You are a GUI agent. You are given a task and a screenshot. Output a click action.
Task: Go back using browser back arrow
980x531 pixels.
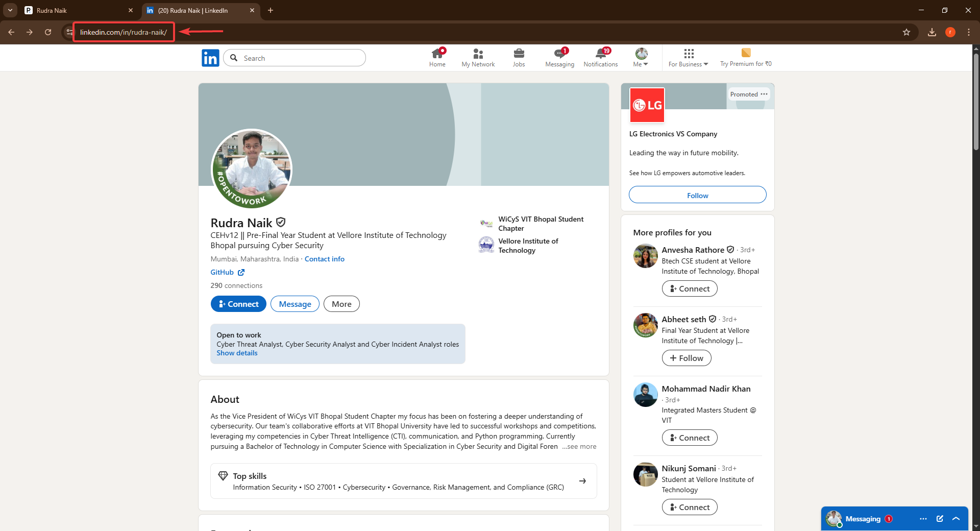coord(11,32)
